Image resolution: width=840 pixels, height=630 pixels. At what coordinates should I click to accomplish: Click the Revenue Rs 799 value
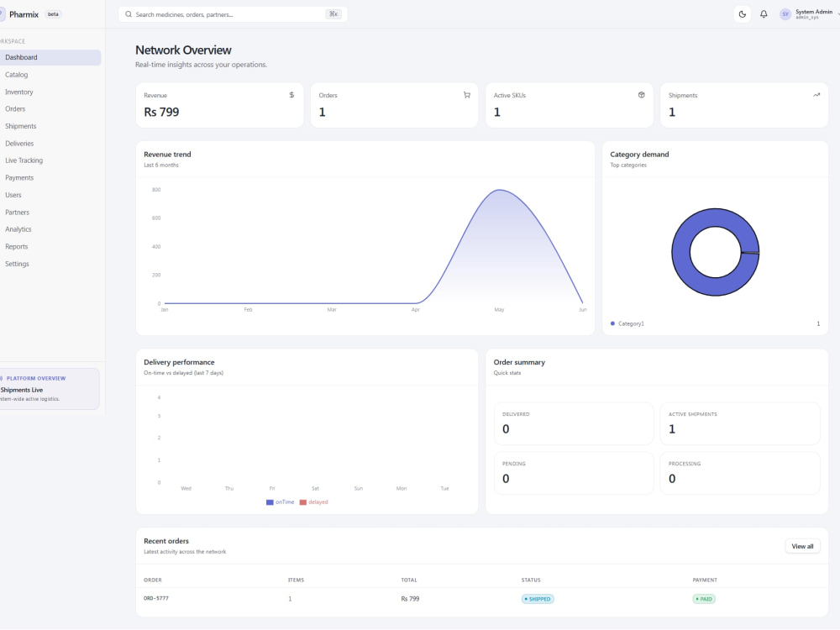(x=161, y=112)
